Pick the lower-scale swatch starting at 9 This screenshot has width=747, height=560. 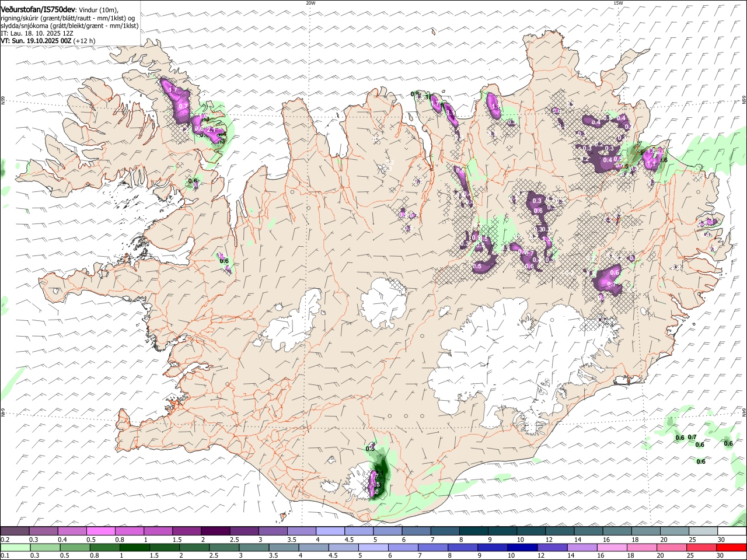pyautogui.click(x=493, y=547)
